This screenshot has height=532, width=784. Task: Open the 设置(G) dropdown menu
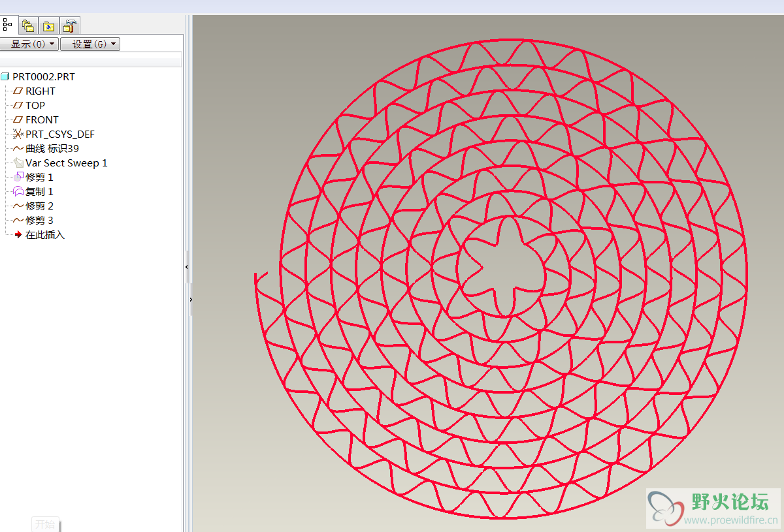click(x=90, y=44)
